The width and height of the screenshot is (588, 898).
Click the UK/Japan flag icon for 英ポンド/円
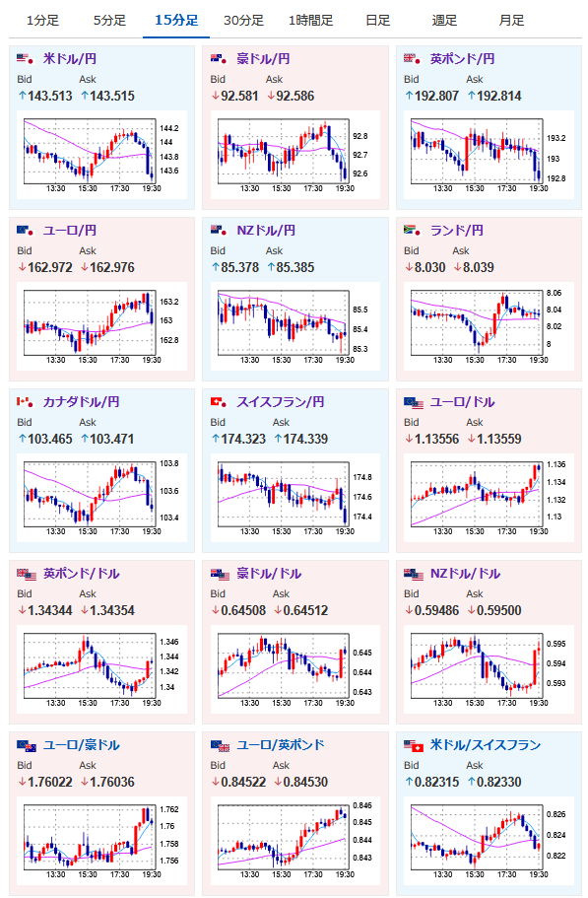[413, 58]
